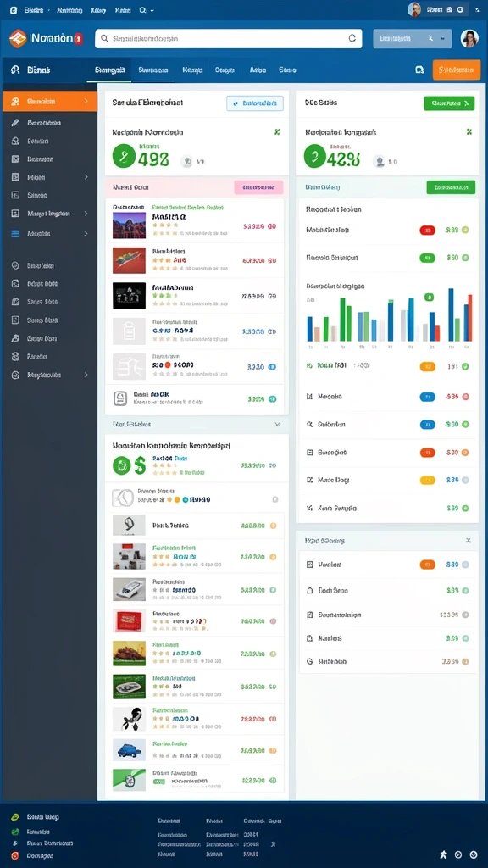The width and height of the screenshot is (488, 868).
Task: Click the refresh icon inside the search bar
Action: tap(352, 39)
